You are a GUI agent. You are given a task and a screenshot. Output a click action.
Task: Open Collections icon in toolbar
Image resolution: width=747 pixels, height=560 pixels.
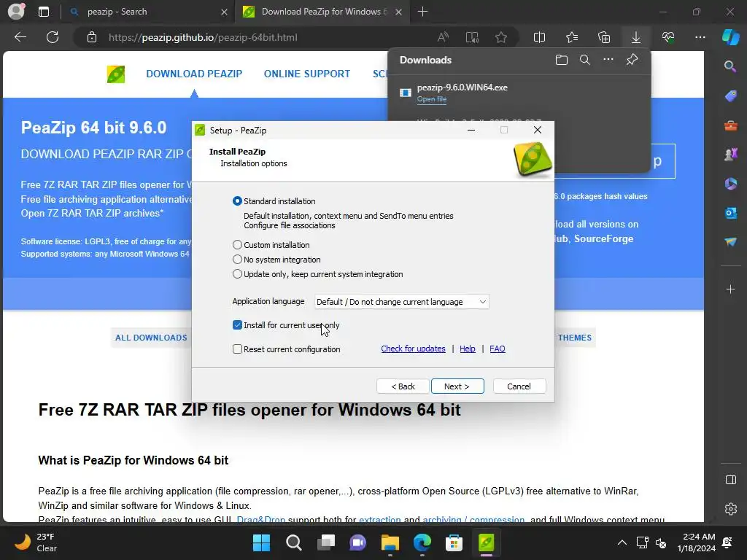(x=604, y=37)
